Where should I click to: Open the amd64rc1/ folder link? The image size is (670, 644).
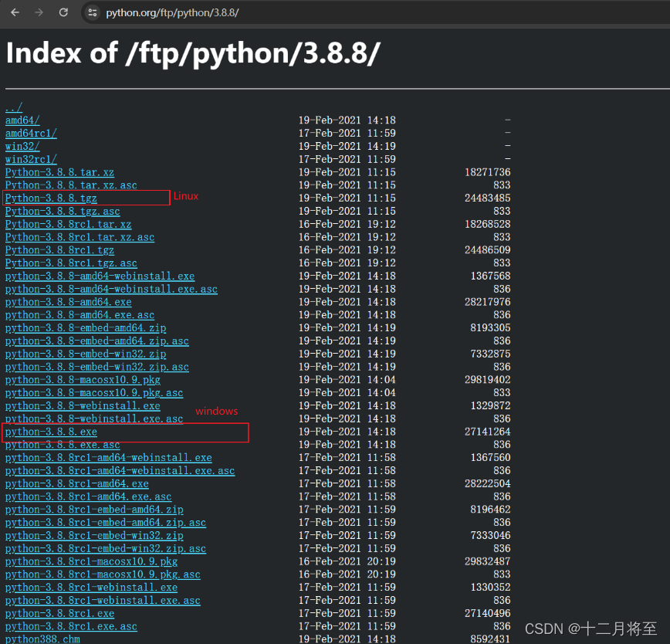(x=31, y=134)
